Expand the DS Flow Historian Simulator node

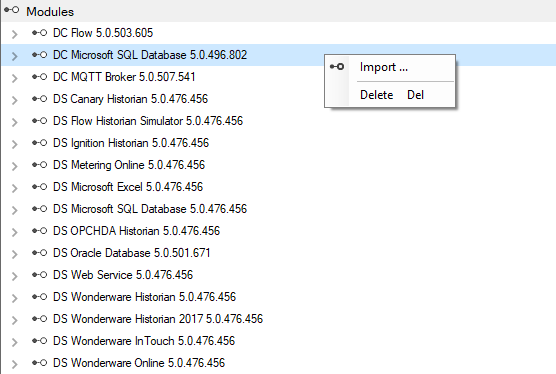point(14,122)
